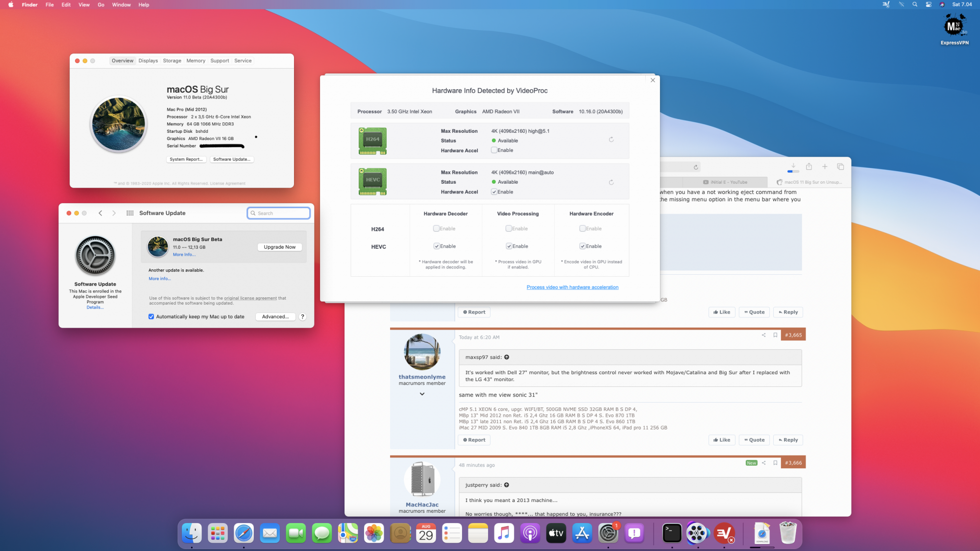Refresh HEVC hardware detection in VideoProc
980x551 pixels.
pyautogui.click(x=611, y=182)
